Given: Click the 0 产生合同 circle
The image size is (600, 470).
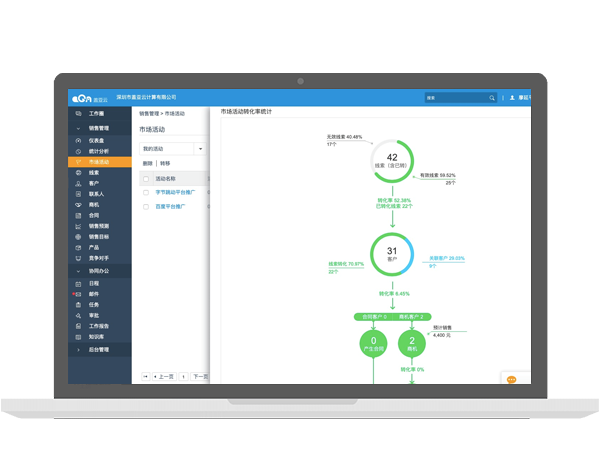Looking at the screenshot, I should (x=373, y=343).
